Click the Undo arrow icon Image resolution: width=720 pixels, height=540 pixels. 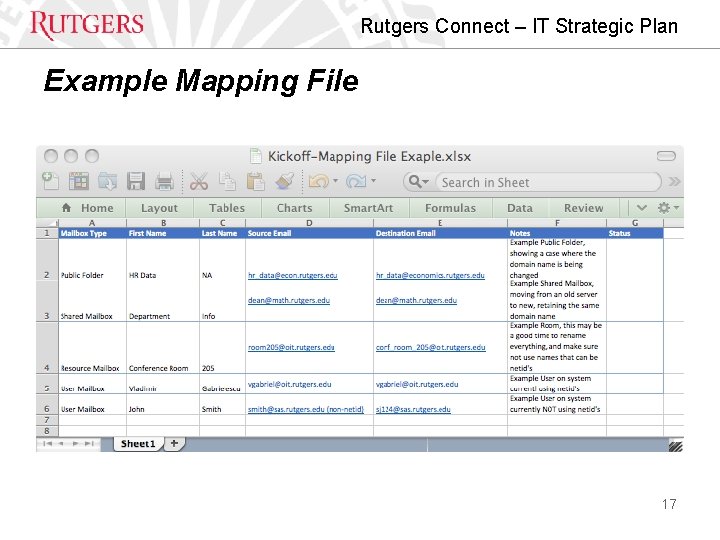point(318,181)
